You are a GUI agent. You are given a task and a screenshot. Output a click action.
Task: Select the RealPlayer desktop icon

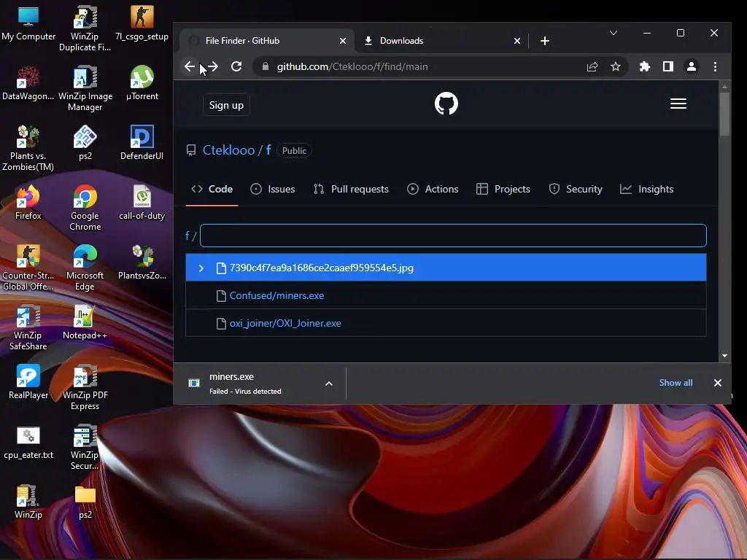(x=28, y=382)
